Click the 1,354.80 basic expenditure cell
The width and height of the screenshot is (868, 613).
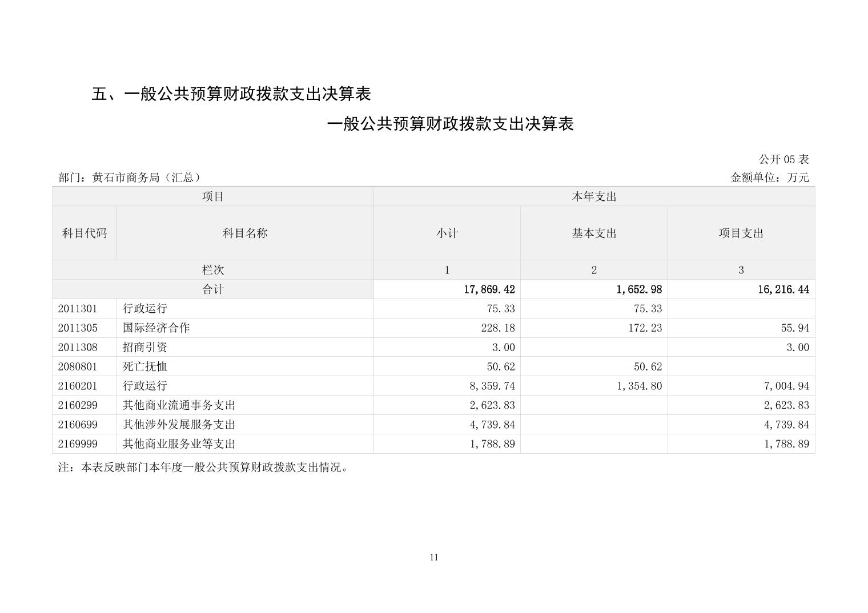[x=639, y=386]
